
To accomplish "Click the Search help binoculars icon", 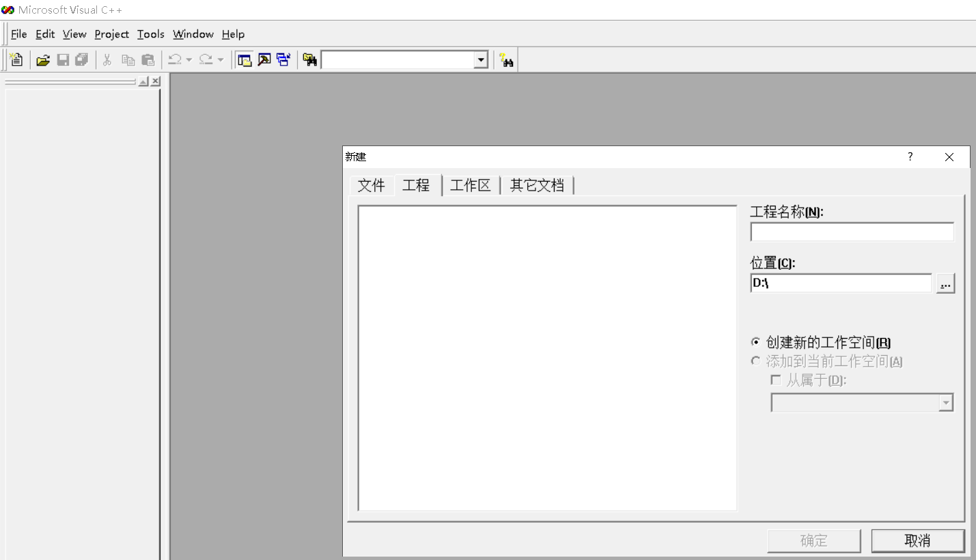I will coord(506,60).
